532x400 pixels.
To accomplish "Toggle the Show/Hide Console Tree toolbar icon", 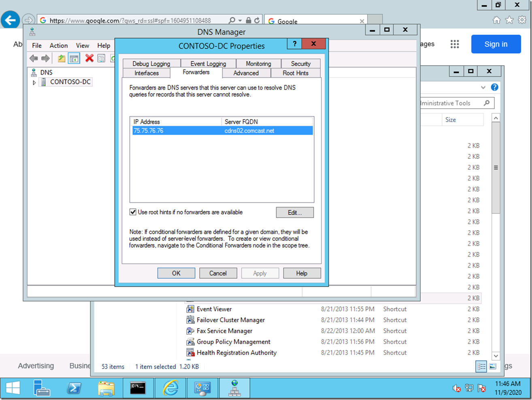I will tap(74, 58).
